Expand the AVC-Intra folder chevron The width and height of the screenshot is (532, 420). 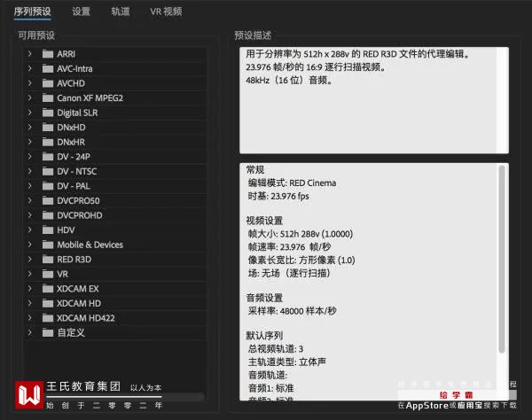pos(30,68)
